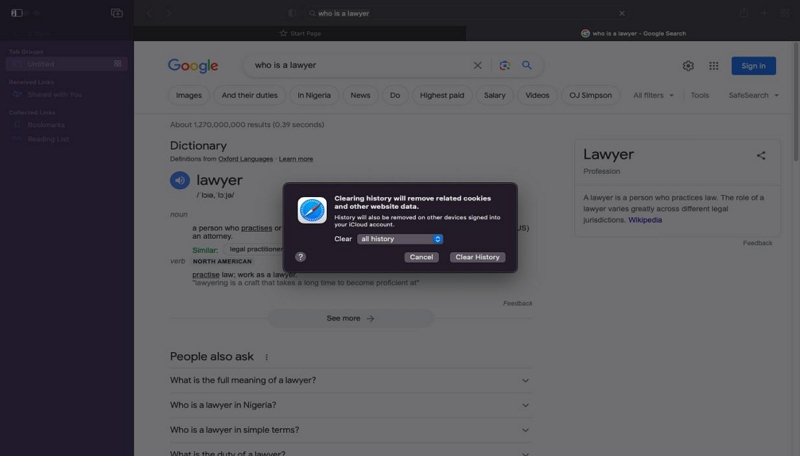Select the News filter chip
This screenshot has width=800, height=456.
[360, 95]
